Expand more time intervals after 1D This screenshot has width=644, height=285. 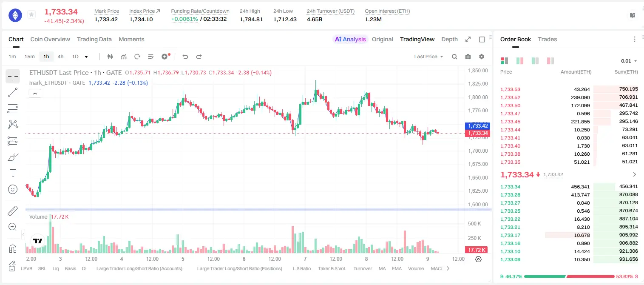point(87,57)
